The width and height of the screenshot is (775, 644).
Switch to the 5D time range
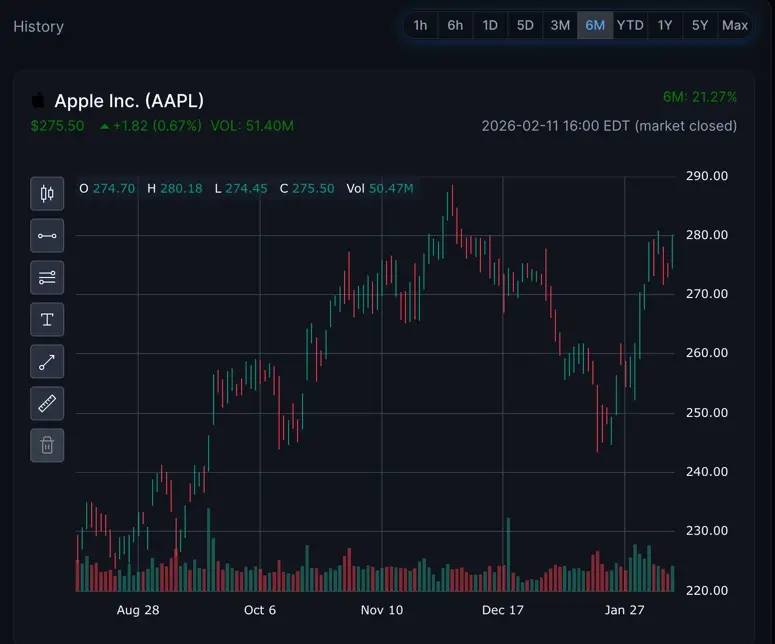click(525, 25)
